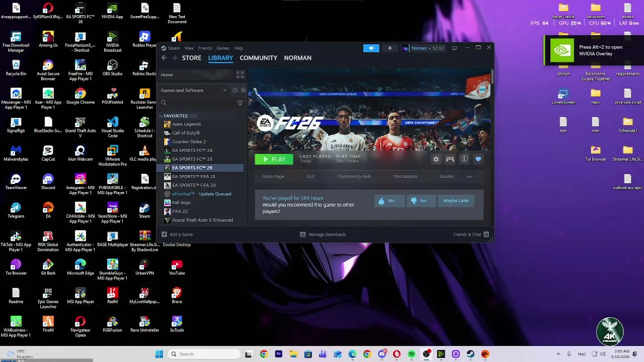Open Malwarebytes desktop shortcut
Screen dimensions: 644x362
[x=16, y=153]
